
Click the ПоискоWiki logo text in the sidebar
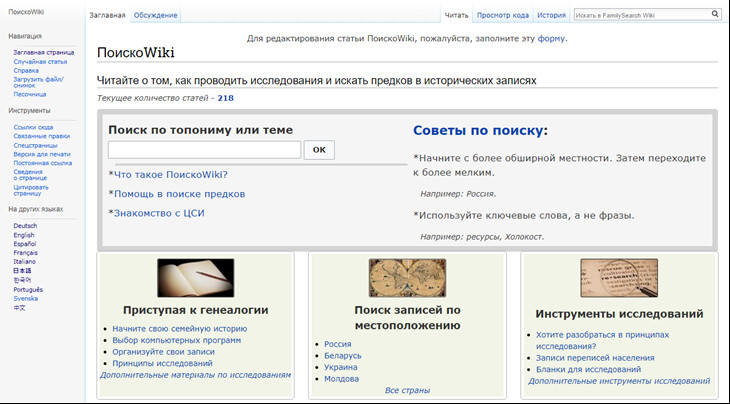click(26, 12)
